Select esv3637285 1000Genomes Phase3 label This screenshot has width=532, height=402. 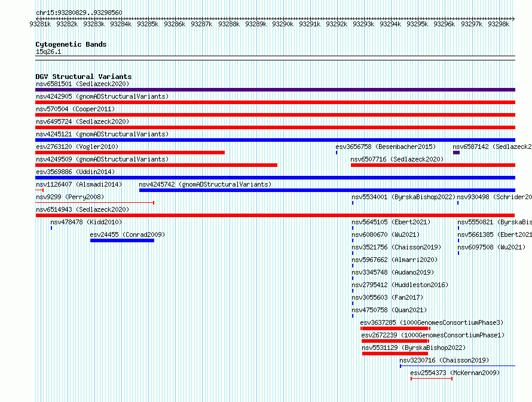[432, 322]
